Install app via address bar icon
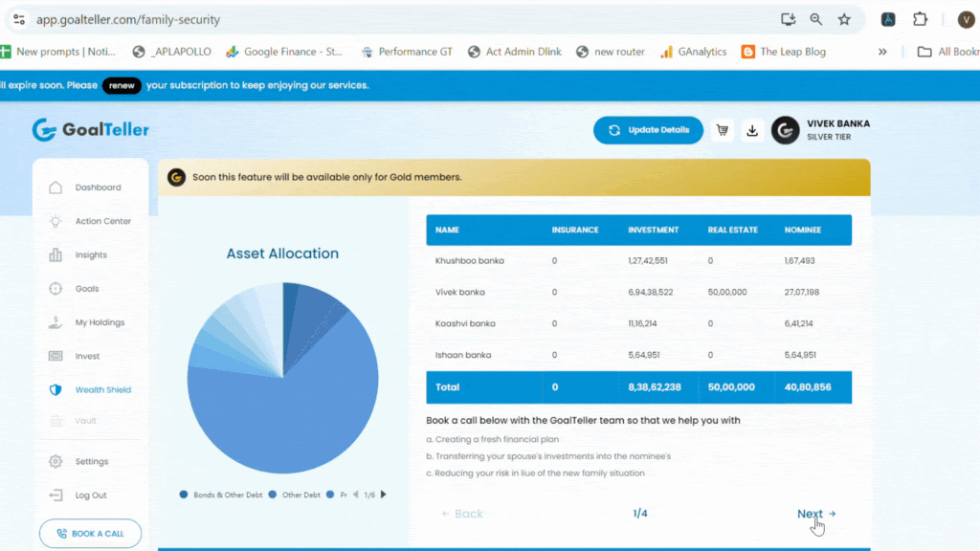 click(789, 19)
